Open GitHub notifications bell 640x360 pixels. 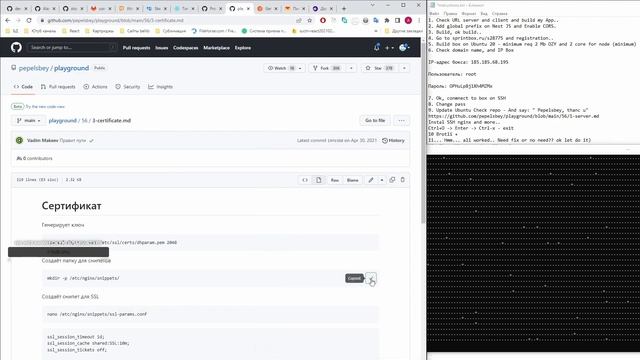click(376, 47)
